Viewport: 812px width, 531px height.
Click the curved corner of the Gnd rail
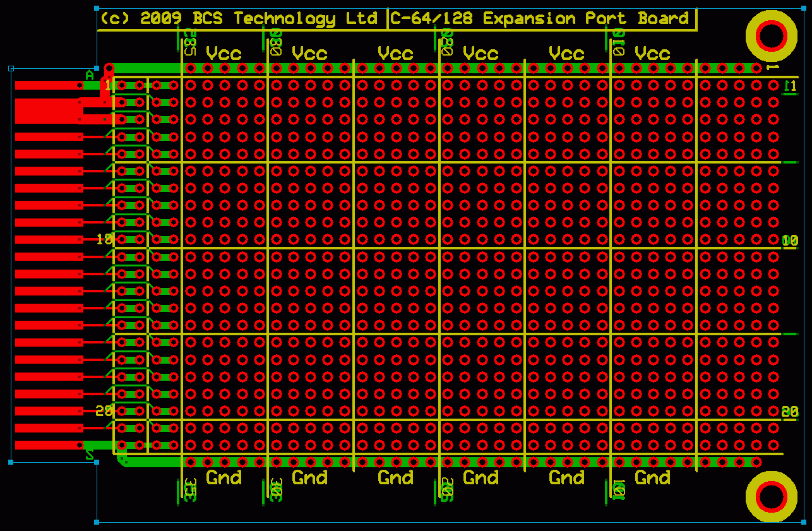point(121,460)
